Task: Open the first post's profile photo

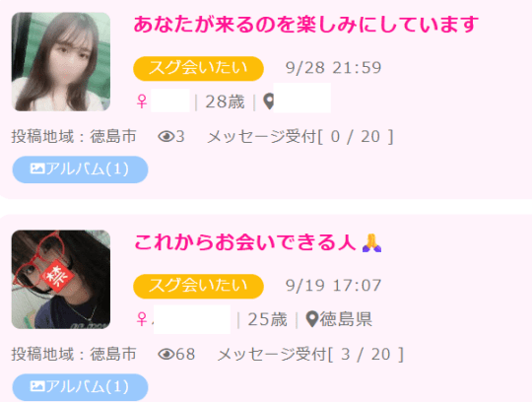Action: pos(61,62)
